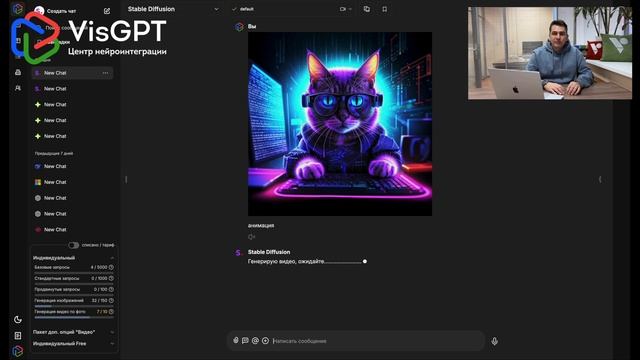Click the @ mention icon in message bar
The height and width of the screenshot is (360, 640).
tap(255, 340)
